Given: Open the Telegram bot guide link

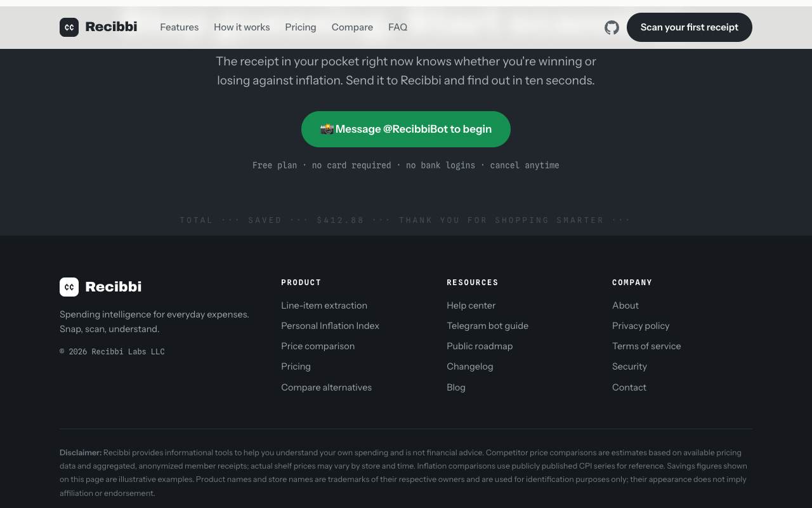Looking at the screenshot, I should click(x=487, y=326).
